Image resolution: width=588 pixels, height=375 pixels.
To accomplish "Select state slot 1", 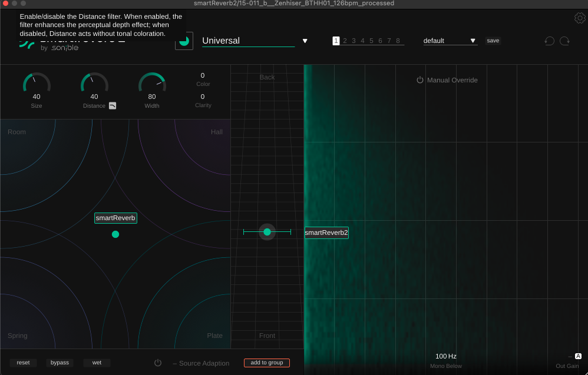I will 336,41.
